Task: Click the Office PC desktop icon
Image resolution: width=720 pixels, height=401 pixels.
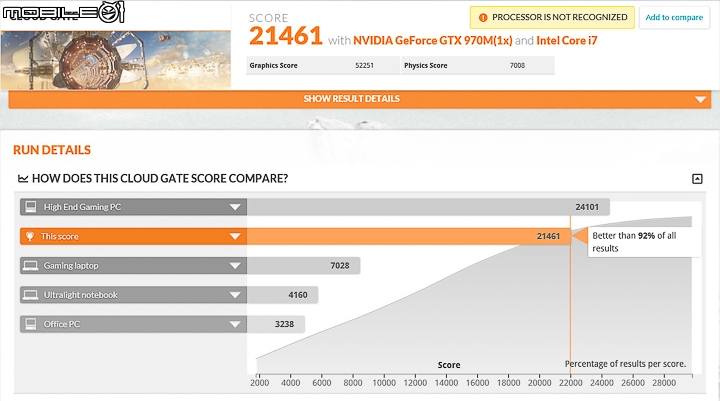Action: [x=31, y=324]
